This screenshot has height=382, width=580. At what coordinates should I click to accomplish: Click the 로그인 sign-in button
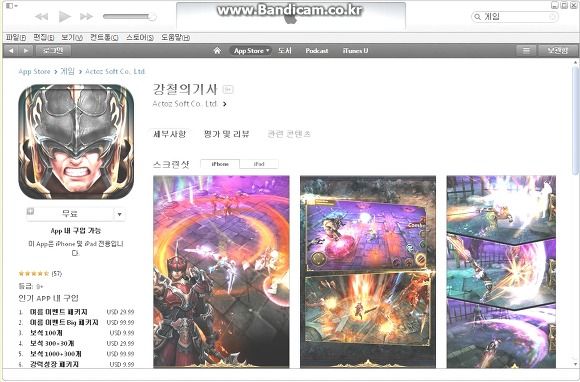[52, 50]
